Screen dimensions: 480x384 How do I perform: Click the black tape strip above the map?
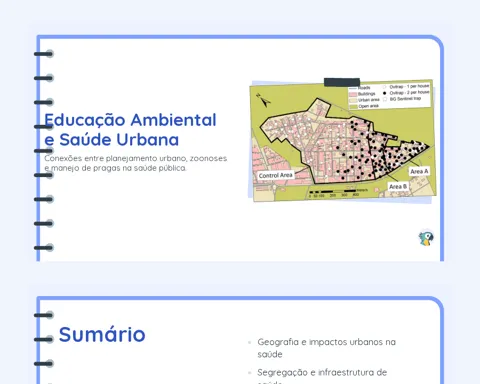[x=342, y=82]
